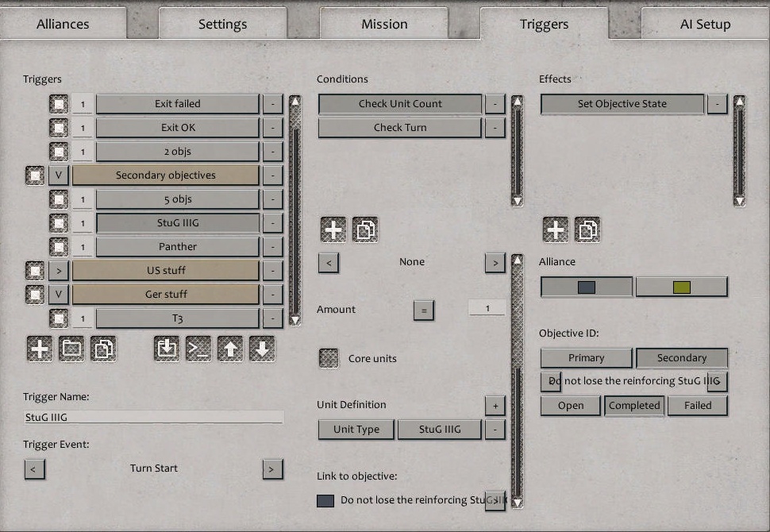This screenshot has width=770, height=532.
Task: Click the open trigger folder icon
Action: (x=71, y=348)
